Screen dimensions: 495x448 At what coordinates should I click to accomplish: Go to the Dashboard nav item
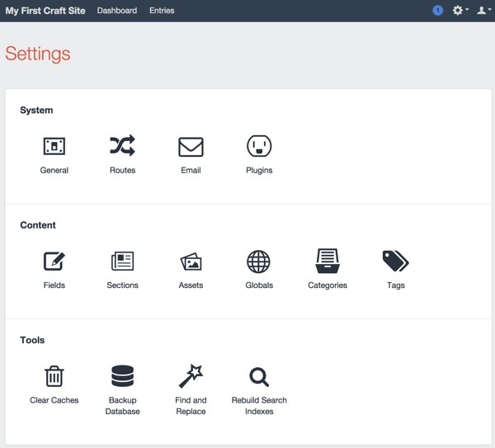point(117,11)
